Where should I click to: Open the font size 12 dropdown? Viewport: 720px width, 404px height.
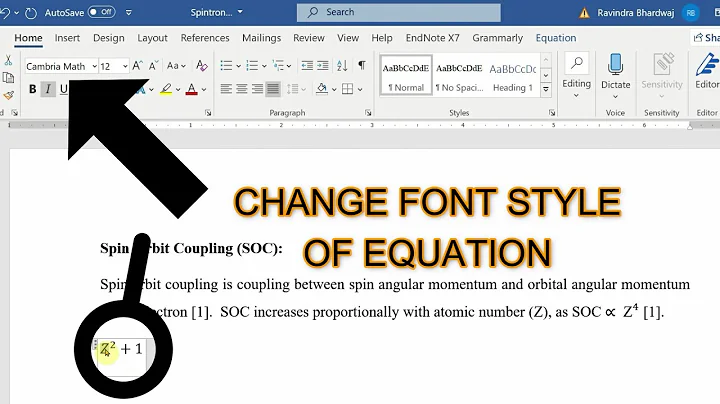tap(125, 67)
